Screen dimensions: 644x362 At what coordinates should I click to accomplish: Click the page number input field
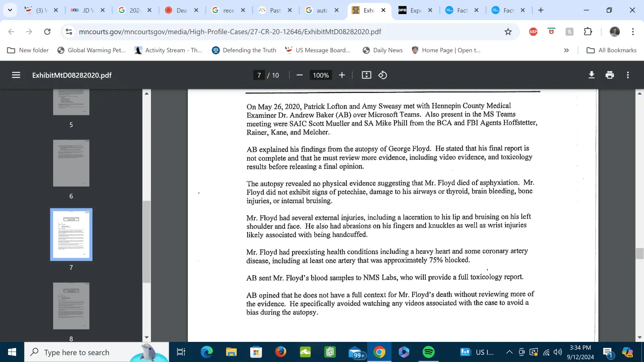tap(259, 75)
